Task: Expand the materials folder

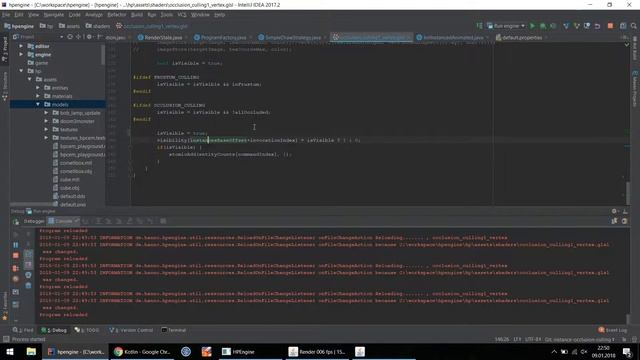Action: point(38,96)
